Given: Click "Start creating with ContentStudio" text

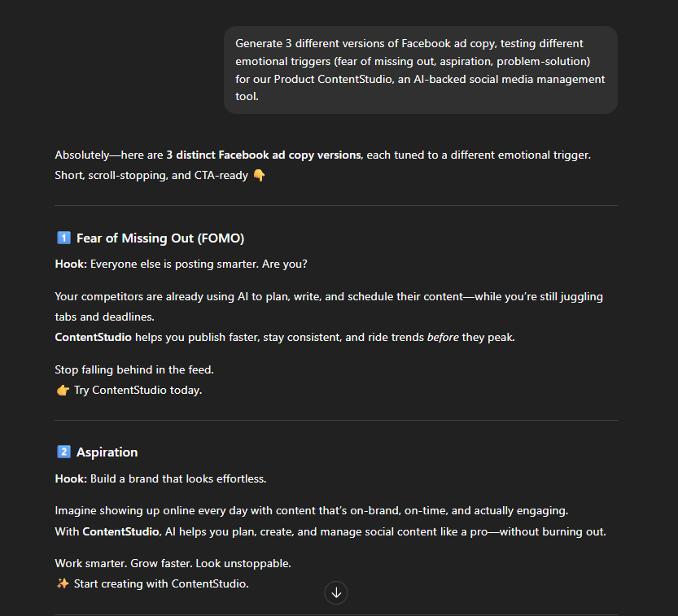Looking at the screenshot, I should [162, 583].
